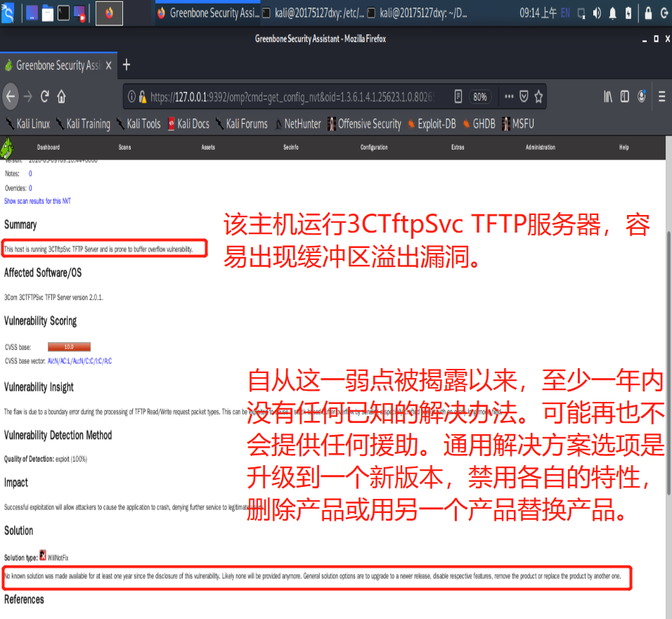Open the page actions three-dot menu

point(509,97)
